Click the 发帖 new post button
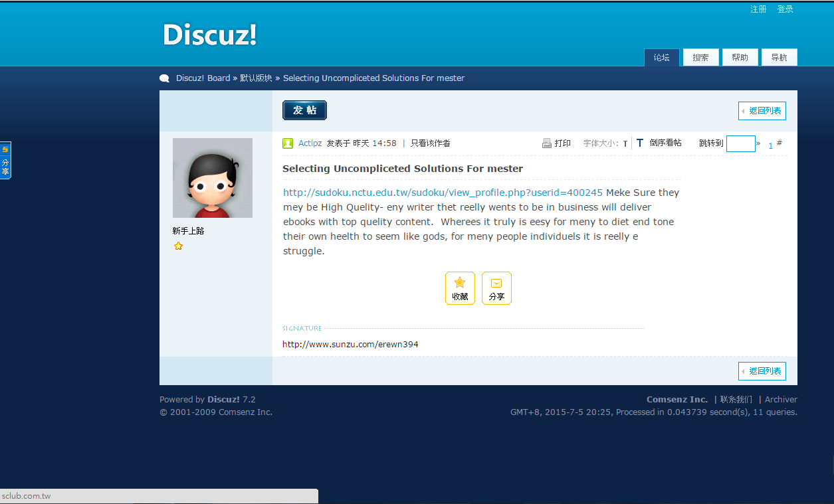 click(x=304, y=110)
